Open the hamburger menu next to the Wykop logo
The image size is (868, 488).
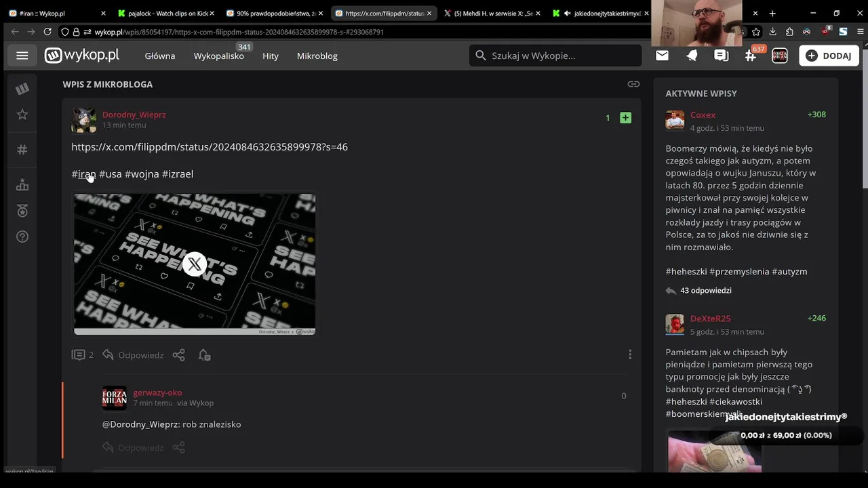pos(22,56)
